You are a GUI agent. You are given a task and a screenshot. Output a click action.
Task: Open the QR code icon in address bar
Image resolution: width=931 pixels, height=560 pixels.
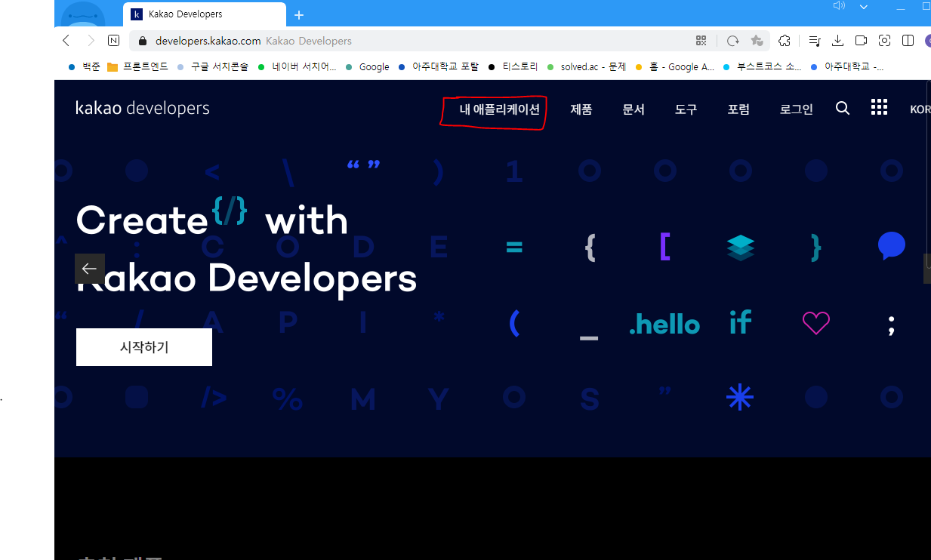click(701, 41)
